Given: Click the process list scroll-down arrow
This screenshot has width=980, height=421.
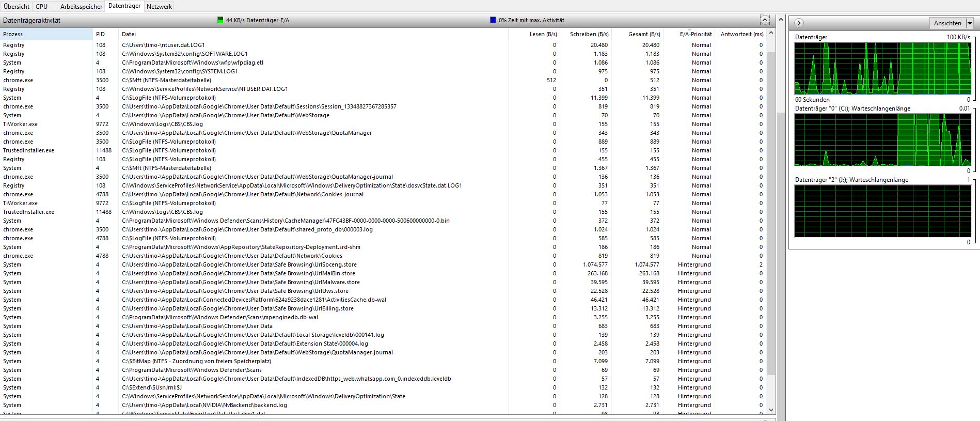Looking at the screenshot, I should coord(771,410).
